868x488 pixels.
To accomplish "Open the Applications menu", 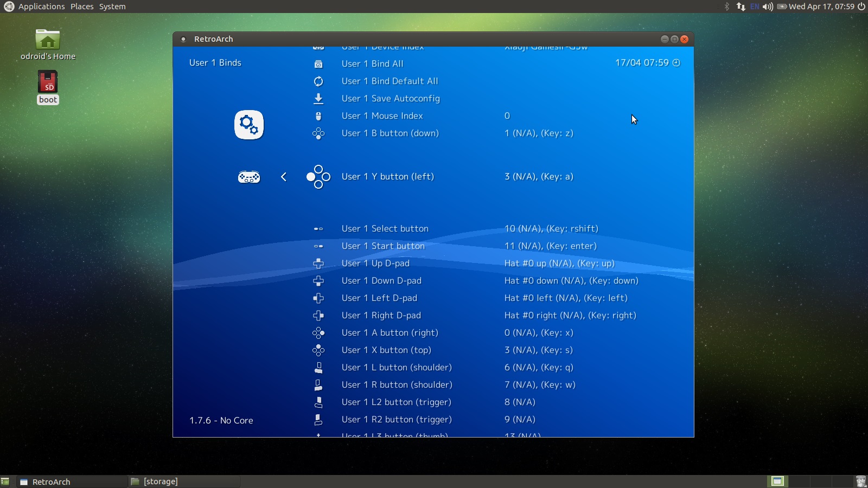I will pos(41,7).
